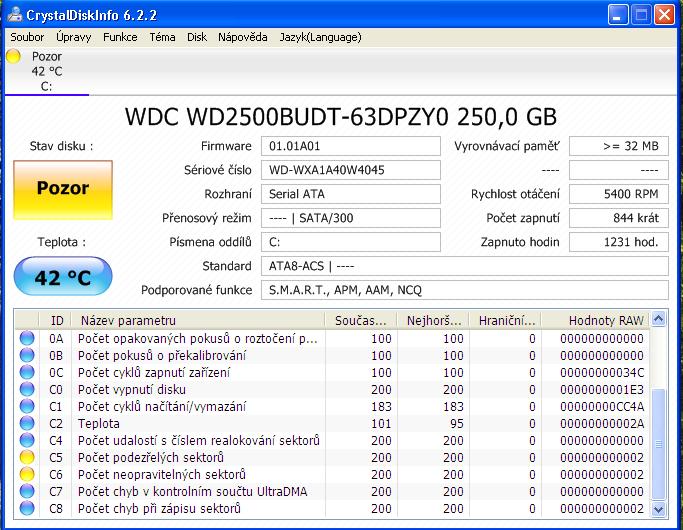The height and width of the screenshot is (530, 683).
Task: Select row Počet pokusů o překalibrování
Action: pos(332,355)
